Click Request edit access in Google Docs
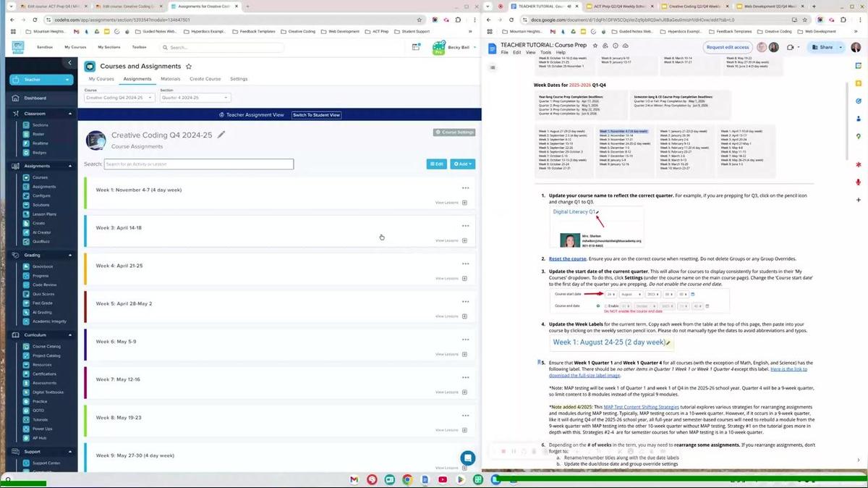The height and width of the screenshot is (488, 868). (x=728, y=47)
